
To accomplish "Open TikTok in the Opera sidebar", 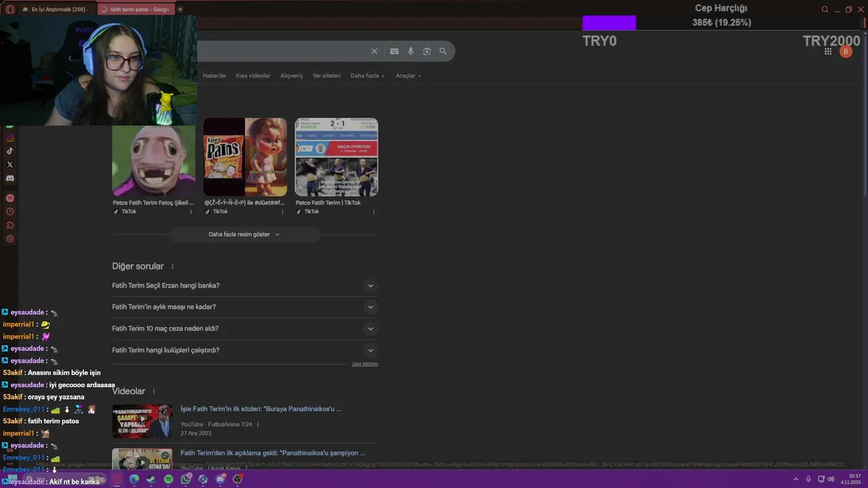I will coord(9,151).
